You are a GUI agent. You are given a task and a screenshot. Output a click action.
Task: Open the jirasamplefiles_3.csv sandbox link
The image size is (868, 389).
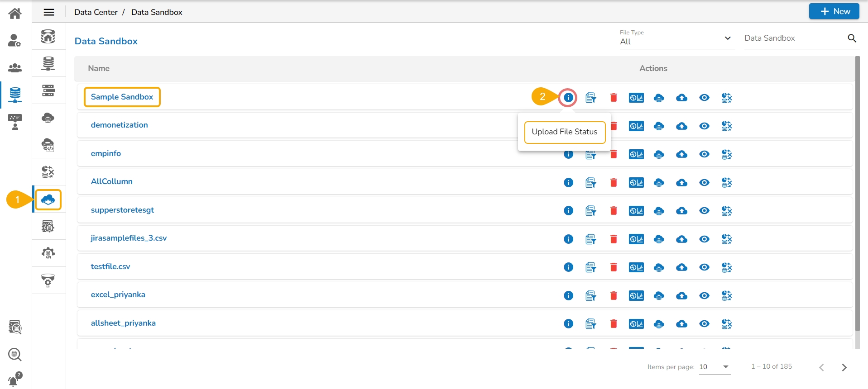(129, 238)
